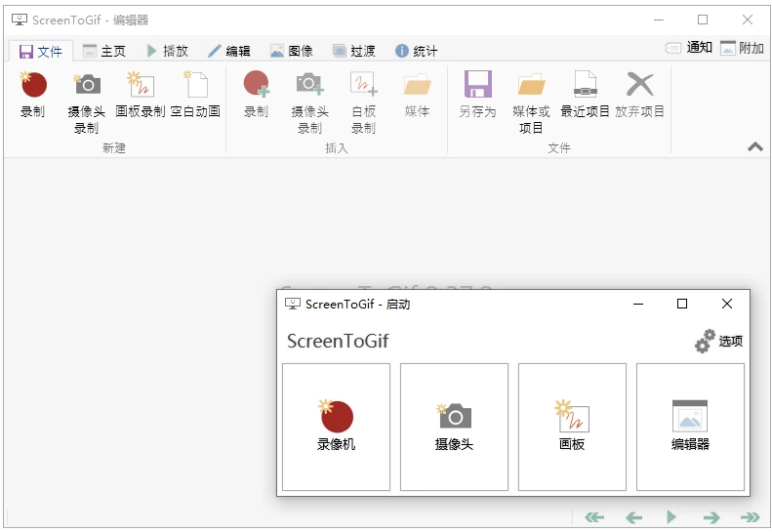Switch to the 图像 tab

coord(292,51)
